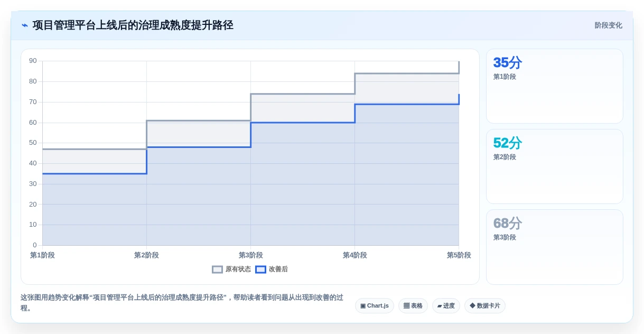This screenshot has height=334, width=644.
Task: Toggle the 改善后 legend series
Action: point(272,269)
